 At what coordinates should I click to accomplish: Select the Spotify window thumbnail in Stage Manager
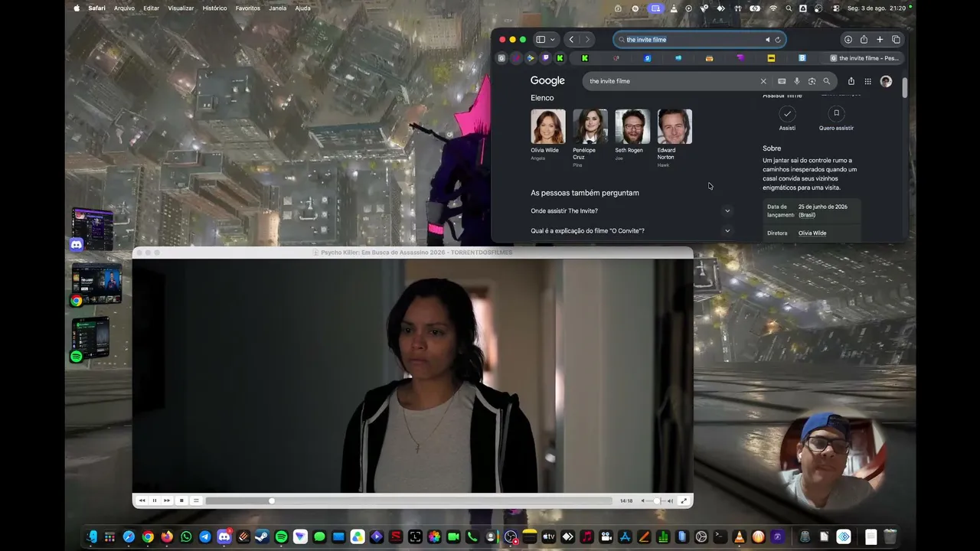click(90, 339)
